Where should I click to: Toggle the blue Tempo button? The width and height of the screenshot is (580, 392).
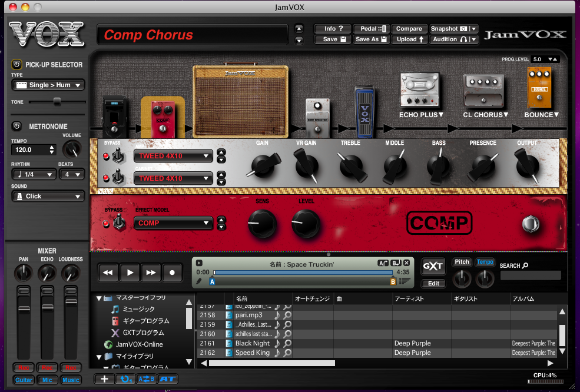[x=485, y=262]
